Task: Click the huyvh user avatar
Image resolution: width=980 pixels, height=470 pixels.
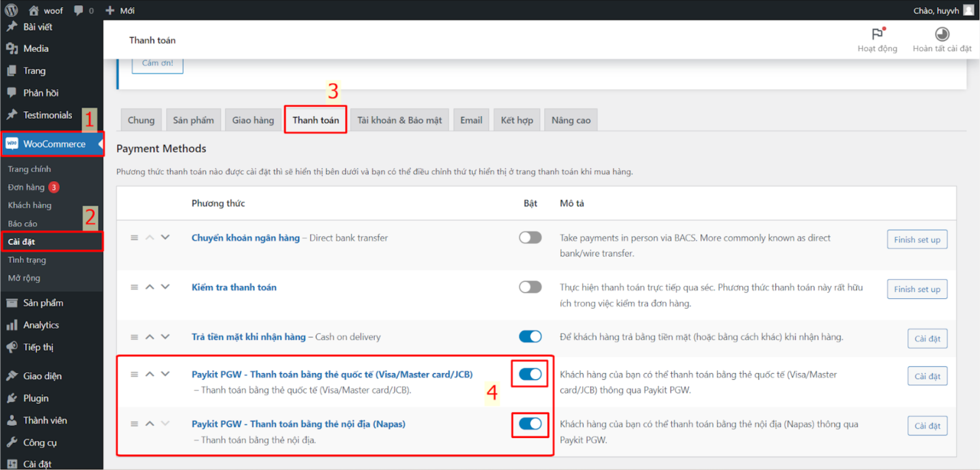Action: pos(968,10)
